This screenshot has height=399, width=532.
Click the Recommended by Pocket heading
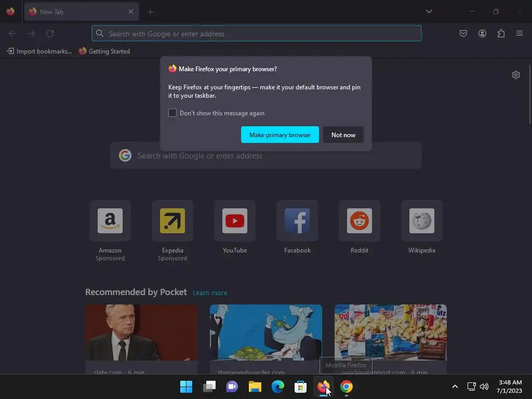point(136,292)
